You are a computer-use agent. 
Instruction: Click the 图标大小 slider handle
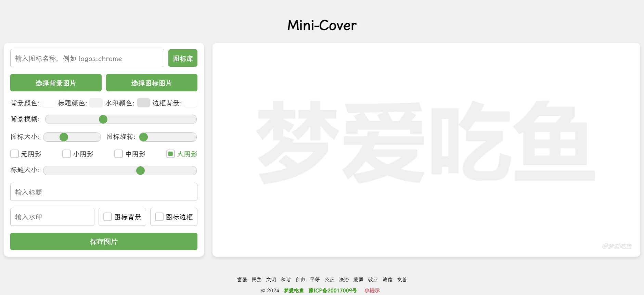[x=64, y=137]
